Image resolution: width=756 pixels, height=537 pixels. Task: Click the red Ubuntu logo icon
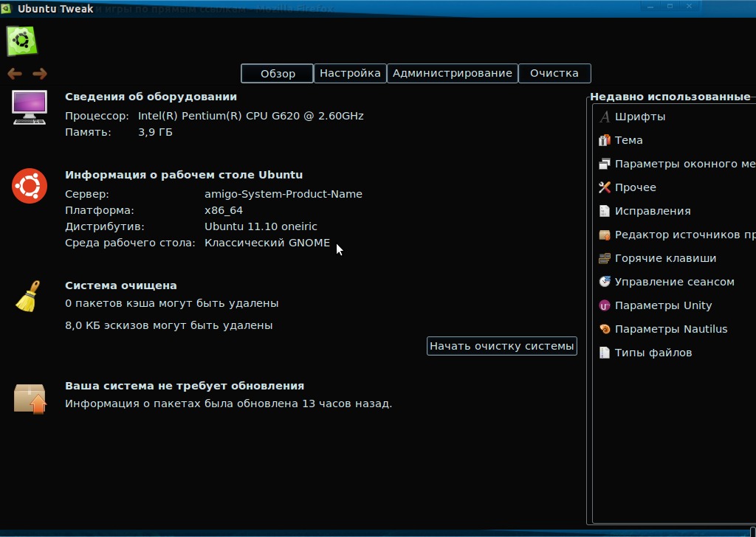point(30,186)
